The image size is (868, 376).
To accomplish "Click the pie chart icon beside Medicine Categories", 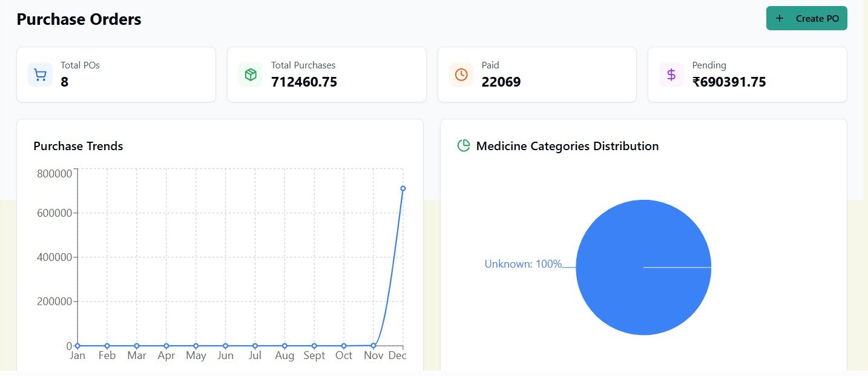I will coord(464,146).
